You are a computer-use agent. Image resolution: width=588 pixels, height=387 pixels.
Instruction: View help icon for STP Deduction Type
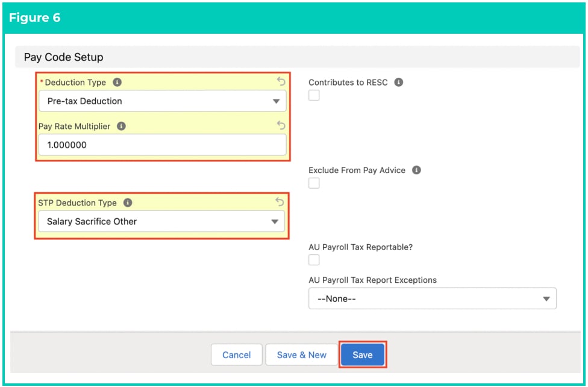128,203
